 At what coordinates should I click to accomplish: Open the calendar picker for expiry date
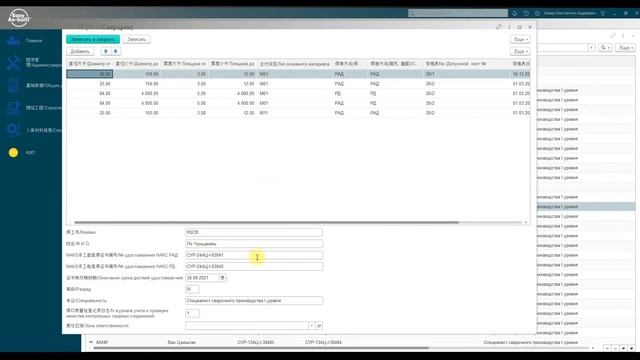point(222,278)
